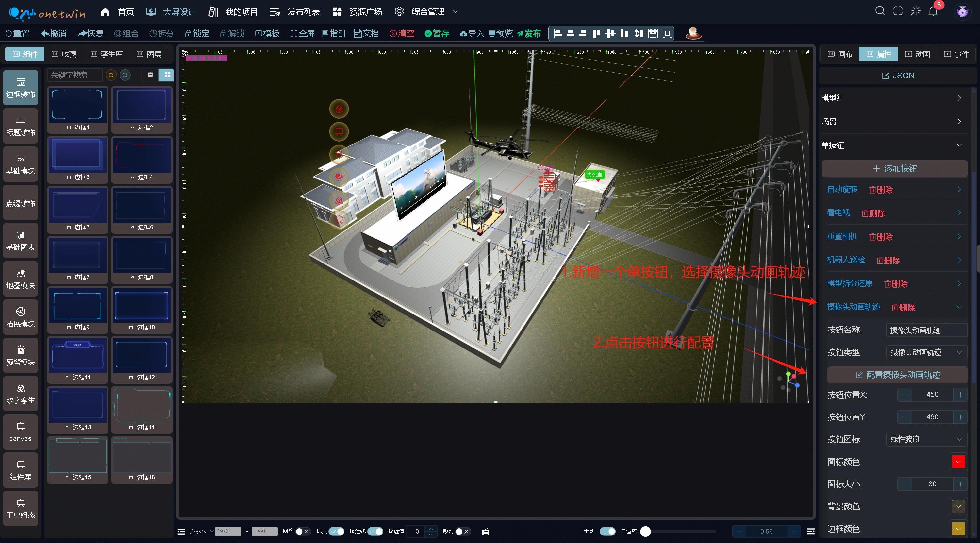Screen dimensions: 980x543
Task: Click the 配置摄像头动画轨迹 button
Action: tap(897, 375)
